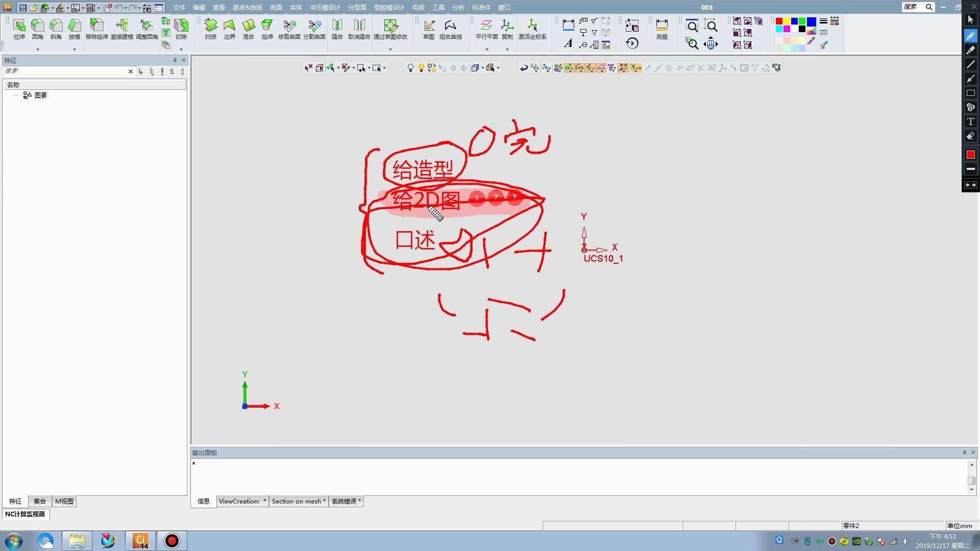Toggle pin on the 输出面板 panel
This screenshot has width=980, height=551.
(964, 453)
